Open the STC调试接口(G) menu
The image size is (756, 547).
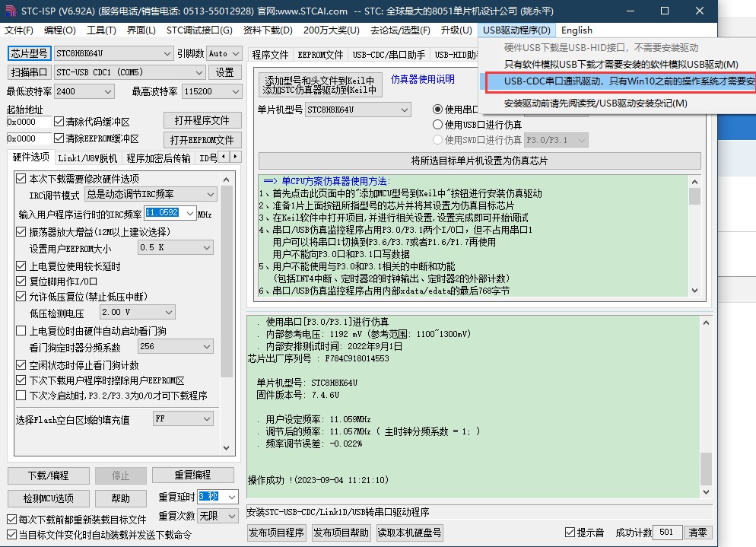(199, 30)
